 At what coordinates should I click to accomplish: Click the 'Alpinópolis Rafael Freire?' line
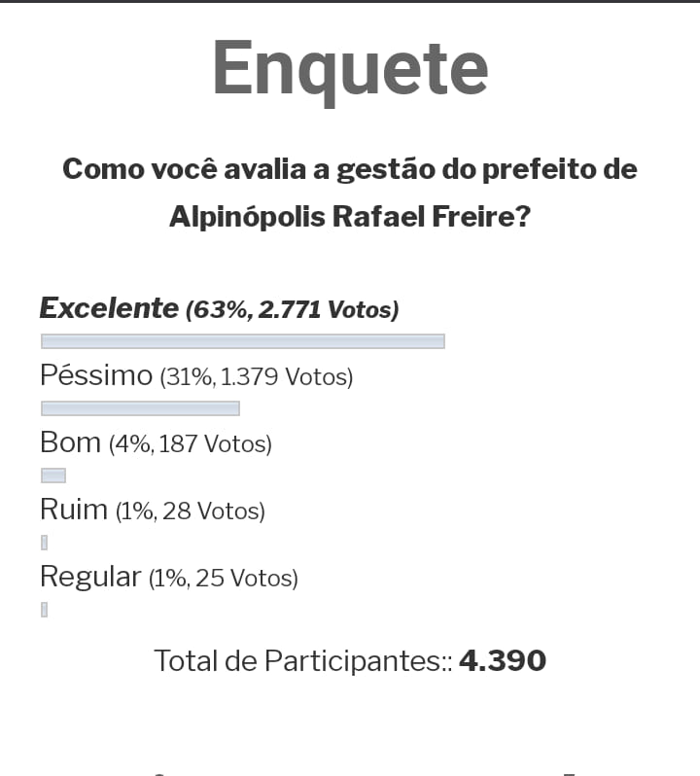click(350, 217)
